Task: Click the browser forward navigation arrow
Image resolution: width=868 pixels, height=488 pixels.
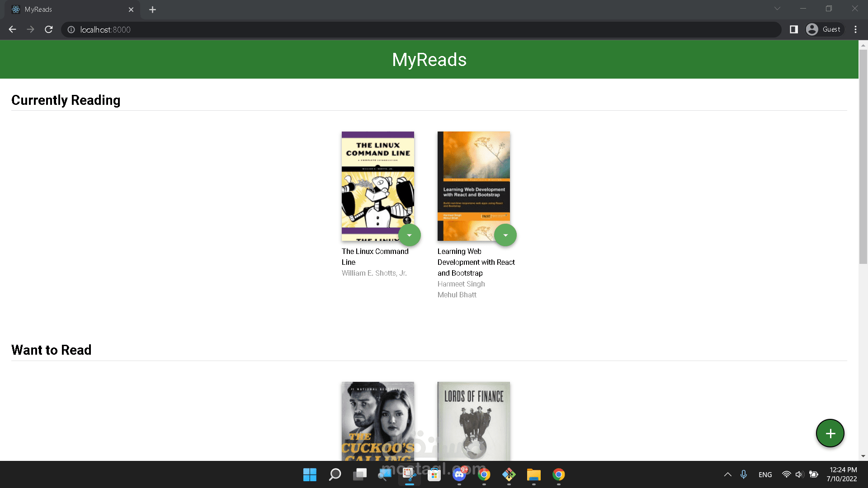Action: (x=30, y=29)
